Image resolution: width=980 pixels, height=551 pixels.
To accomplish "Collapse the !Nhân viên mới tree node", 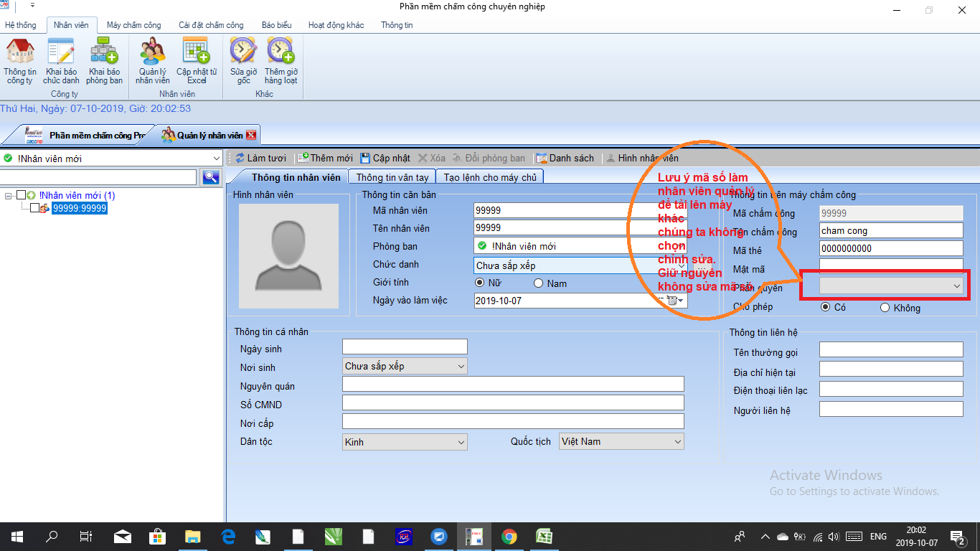I will [x=8, y=196].
